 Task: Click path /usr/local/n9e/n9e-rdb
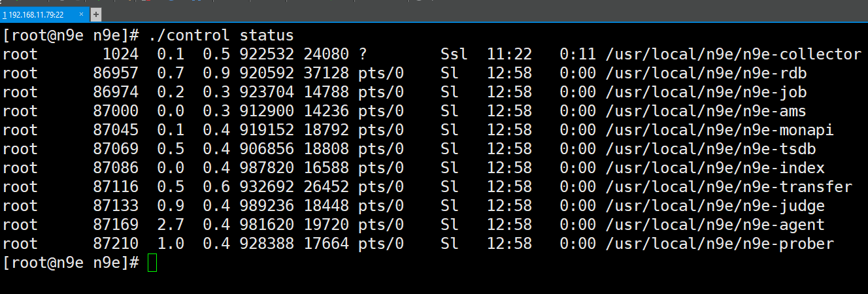[x=706, y=73]
